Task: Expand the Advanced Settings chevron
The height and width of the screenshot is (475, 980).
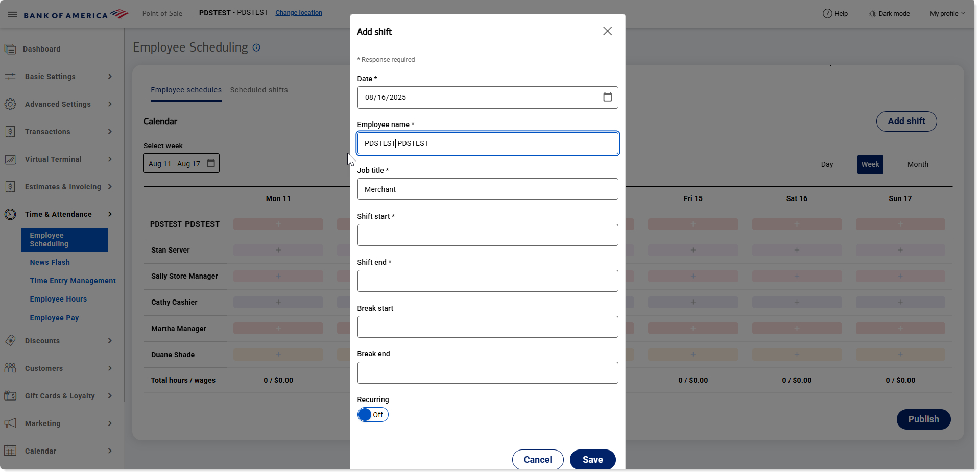Action: click(110, 104)
